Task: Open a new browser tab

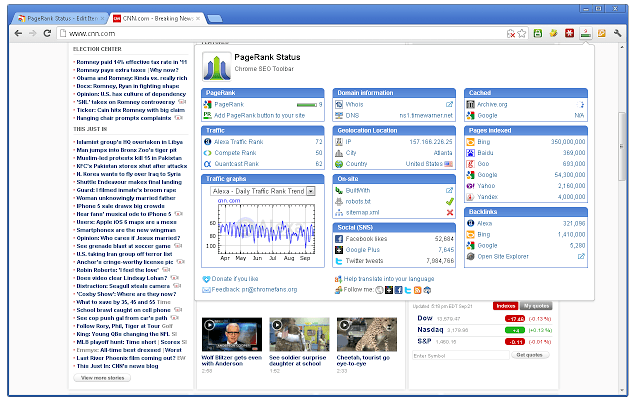Action: click(215, 18)
